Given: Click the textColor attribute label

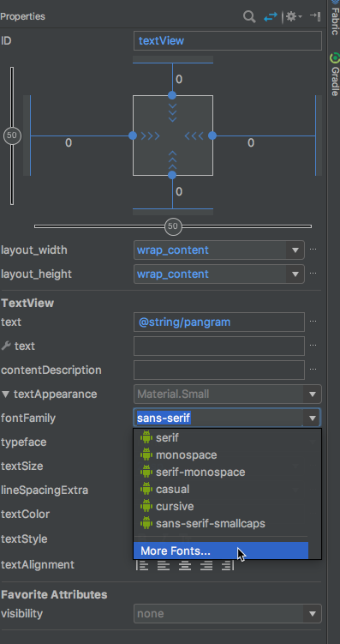Looking at the screenshot, I should (25, 515).
